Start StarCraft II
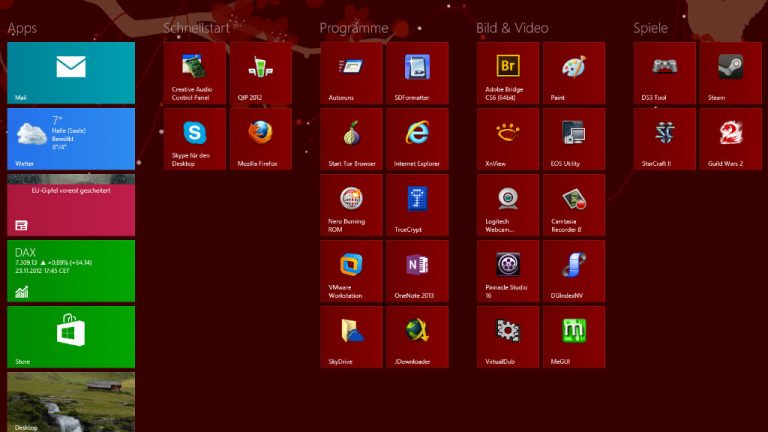This screenshot has width=768, height=432. pos(665,139)
